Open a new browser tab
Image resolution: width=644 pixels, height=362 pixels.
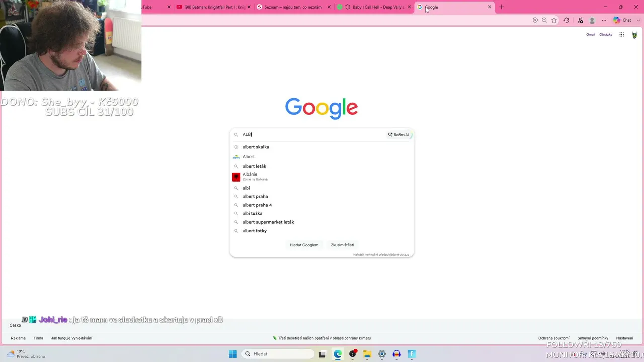(501, 7)
